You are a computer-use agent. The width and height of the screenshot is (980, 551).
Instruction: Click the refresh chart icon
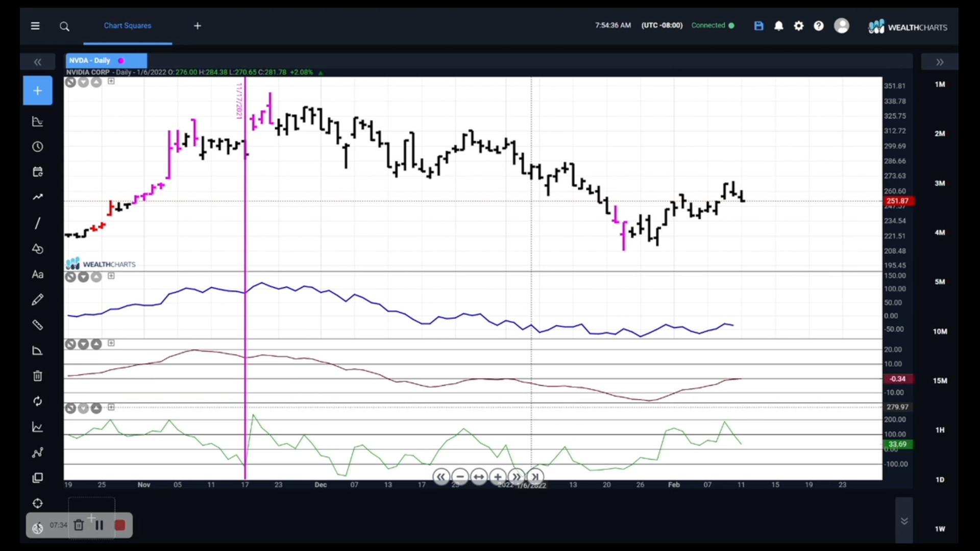pyautogui.click(x=38, y=402)
